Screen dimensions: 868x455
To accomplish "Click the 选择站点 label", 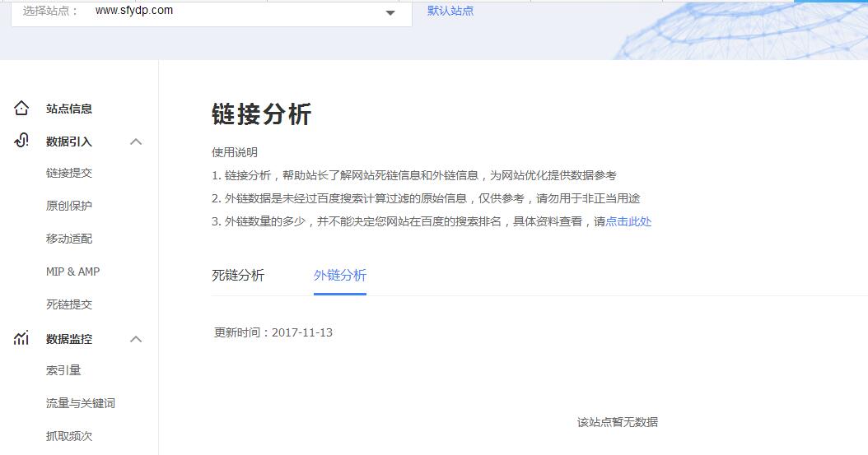I will pyautogui.click(x=49, y=11).
